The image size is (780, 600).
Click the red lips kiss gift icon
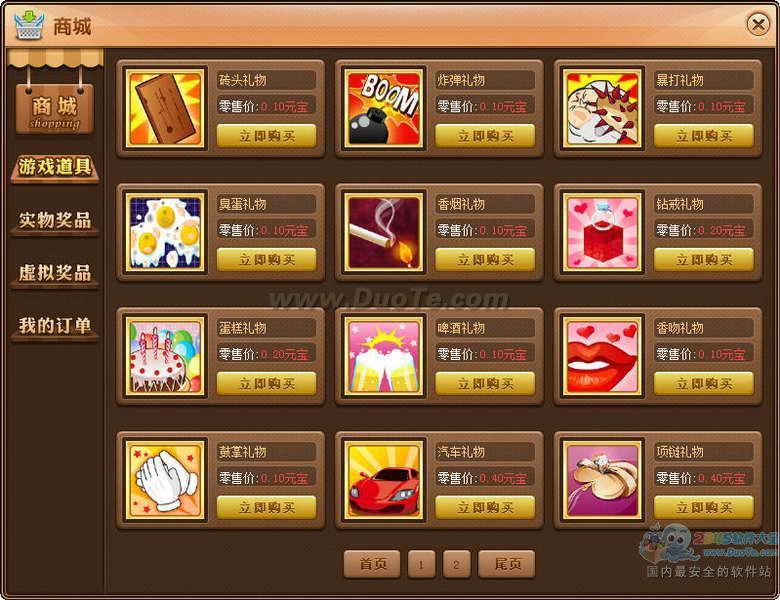[x=602, y=356]
